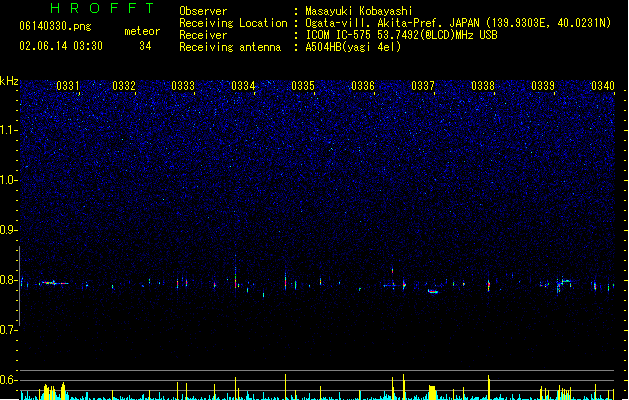Click the meteor label

(x=142, y=31)
